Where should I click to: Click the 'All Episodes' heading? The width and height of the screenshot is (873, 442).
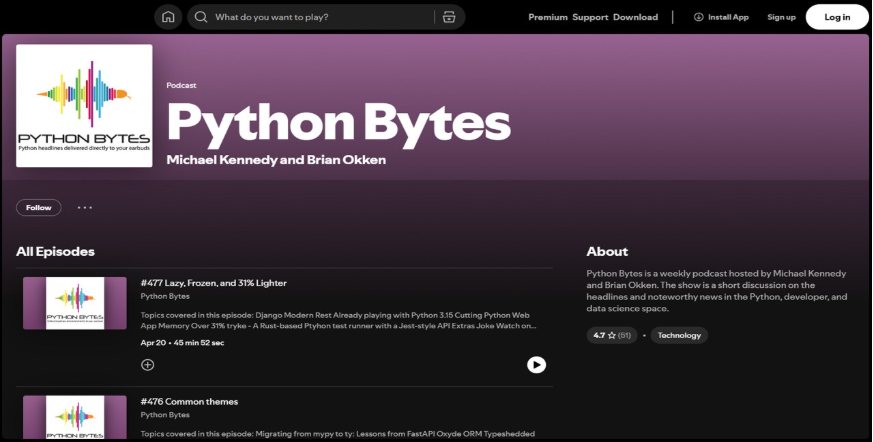click(55, 252)
